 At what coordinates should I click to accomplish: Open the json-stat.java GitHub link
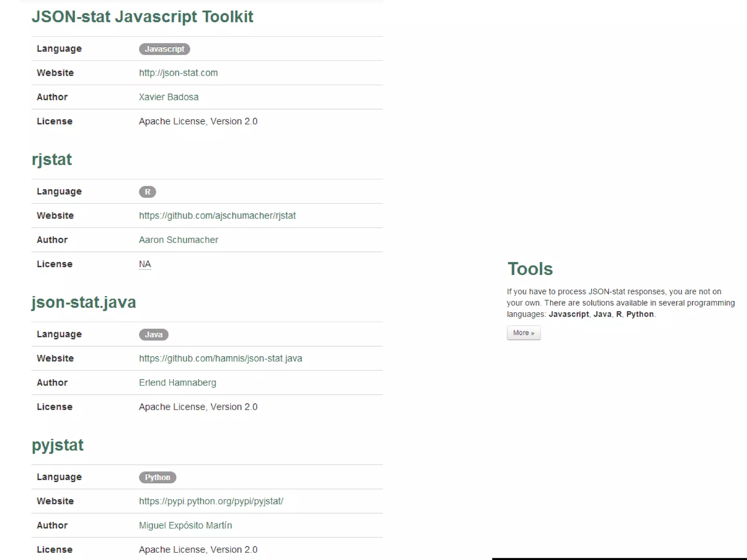pyautogui.click(x=220, y=358)
